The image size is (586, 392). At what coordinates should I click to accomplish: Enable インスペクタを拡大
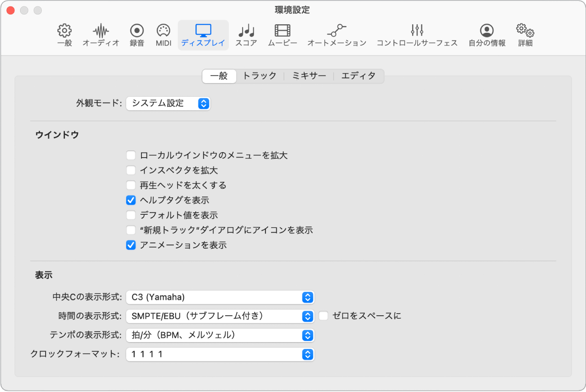click(131, 170)
